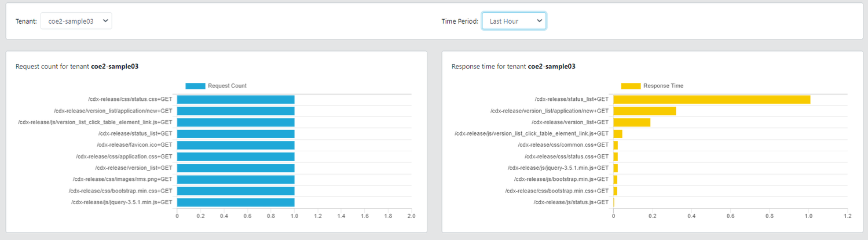The height and width of the screenshot is (240, 868).
Task: Select the blue request count bar for /cdx-release/status_list+GET
Action: [236, 134]
